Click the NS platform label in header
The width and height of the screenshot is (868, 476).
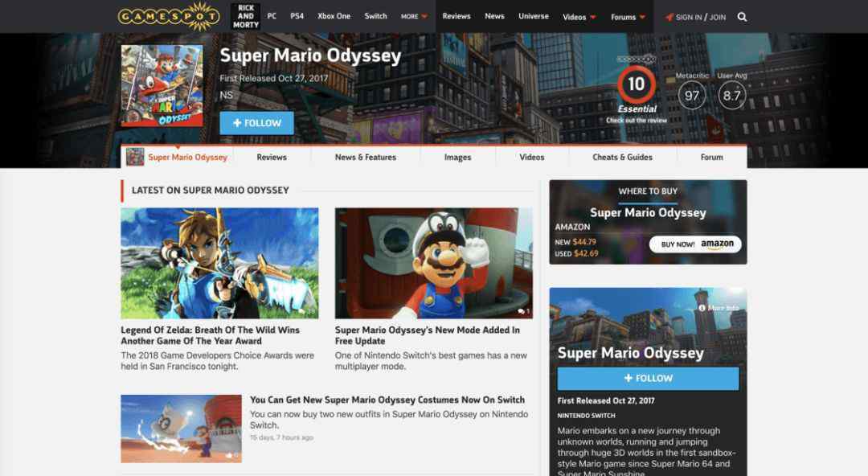coord(227,95)
